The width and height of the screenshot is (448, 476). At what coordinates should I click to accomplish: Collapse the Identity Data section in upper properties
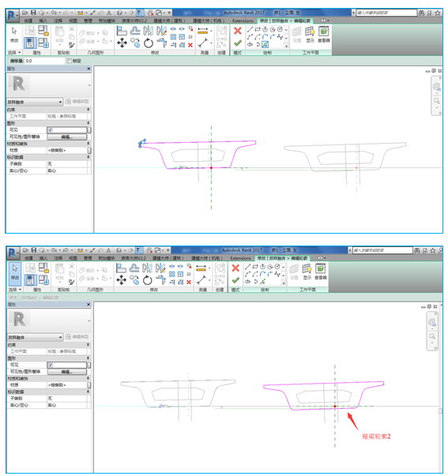88,157
